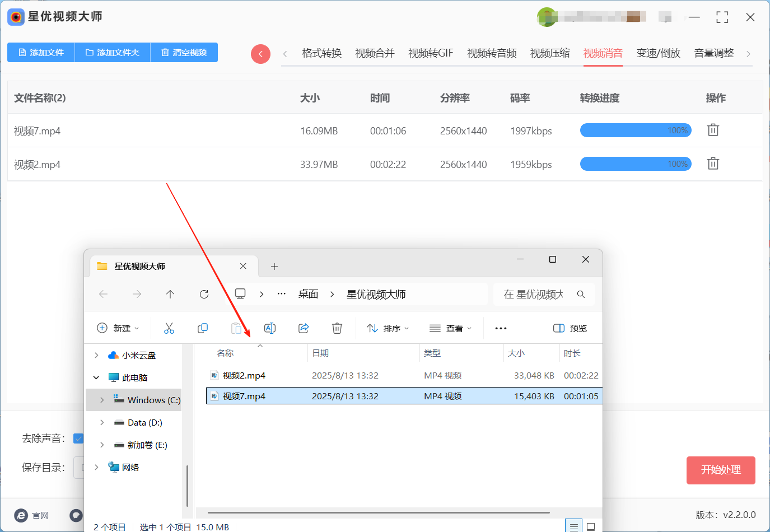Select 视频2.mp4 in File Explorer list
Image resolution: width=770 pixels, height=532 pixels.
pos(404,375)
